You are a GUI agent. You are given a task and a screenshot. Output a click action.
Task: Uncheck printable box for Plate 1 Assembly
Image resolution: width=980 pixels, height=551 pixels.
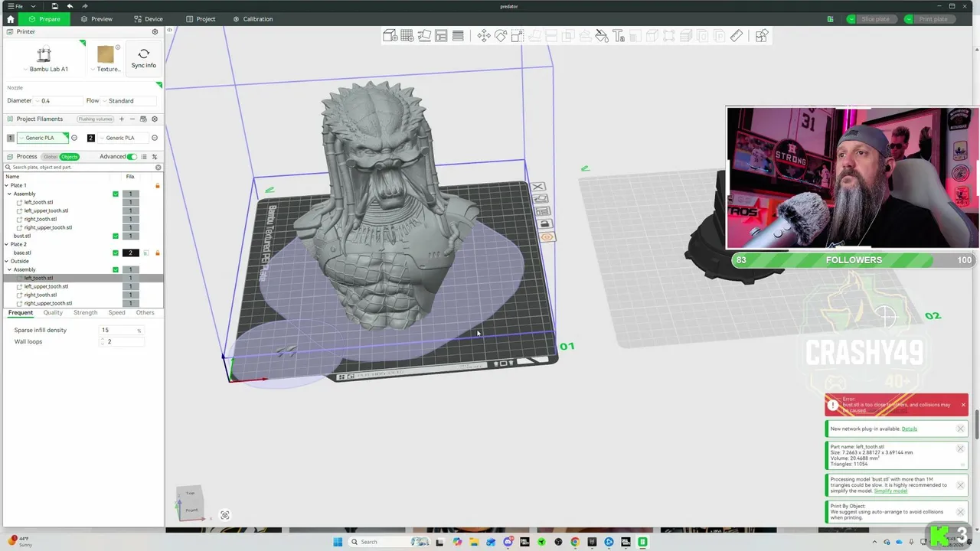[116, 194]
